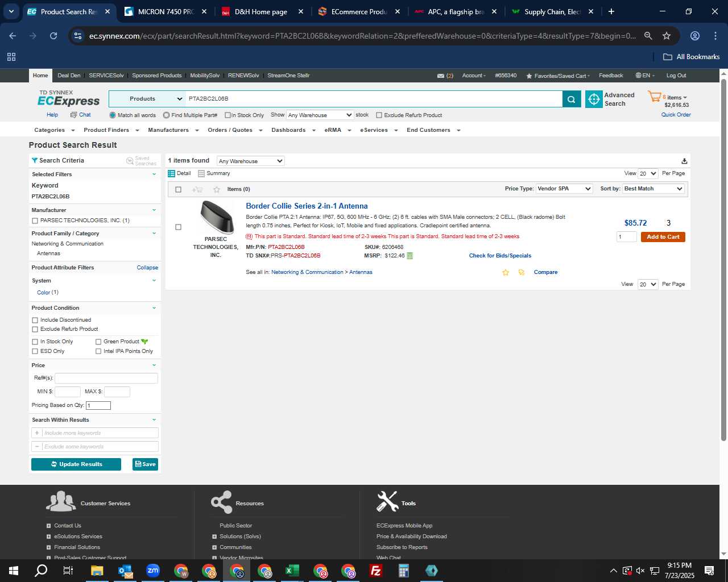Screen dimensions: 728x582
Task: Check PARSEC TECHNOLOGIES manufacturer filter
Action: 35,221
